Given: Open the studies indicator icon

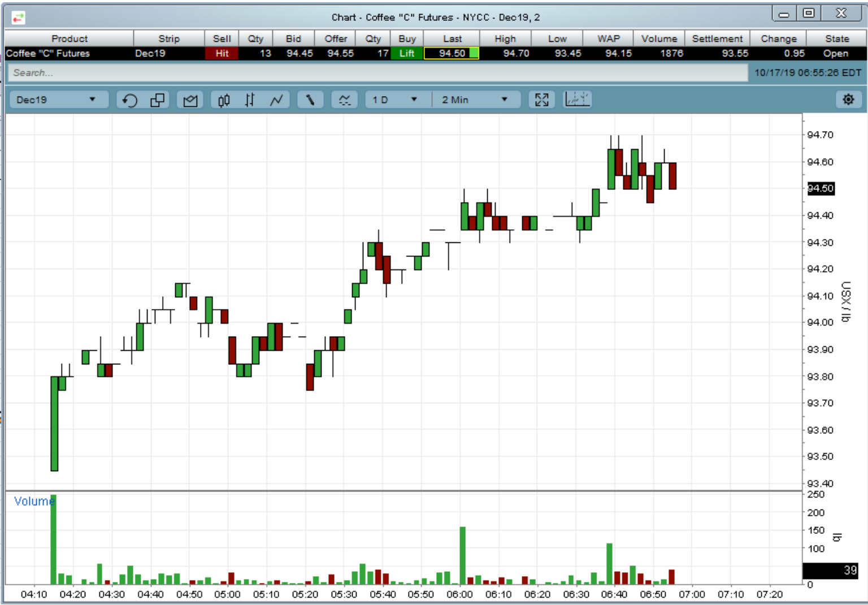Looking at the screenshot, I should [x=344, y=100].
